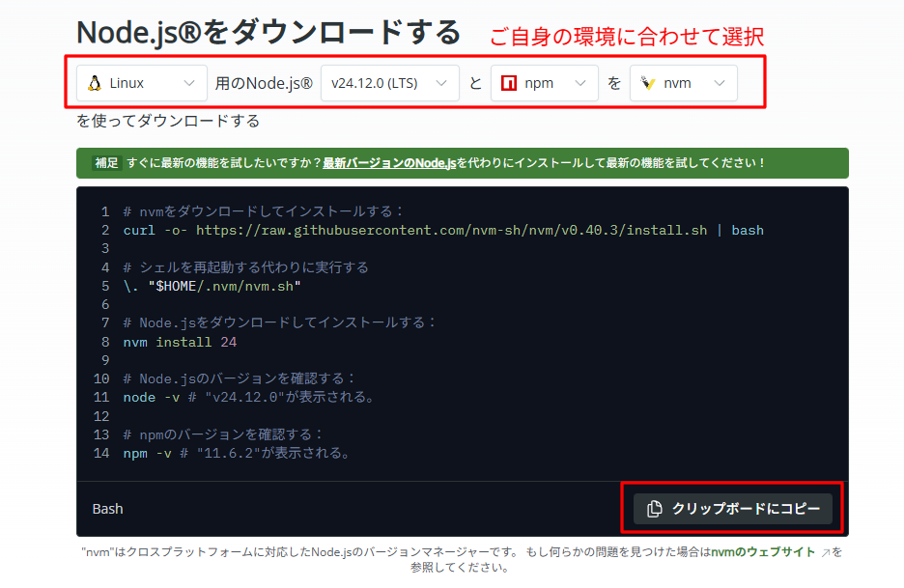
Task: Click the red npm logo icon
Action: coord(508,83)
